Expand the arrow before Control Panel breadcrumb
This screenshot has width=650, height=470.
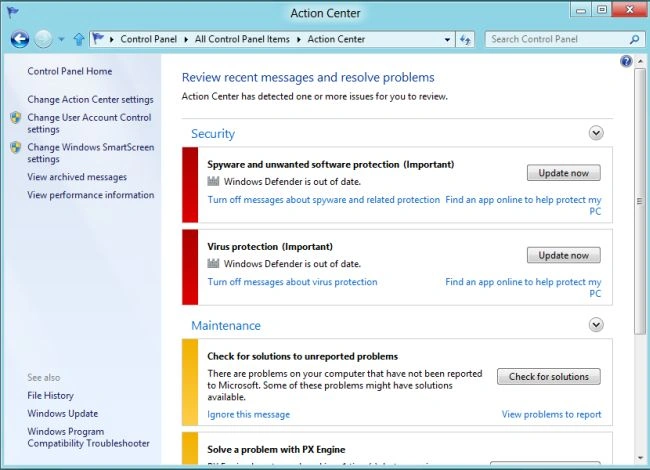[112, 39]
